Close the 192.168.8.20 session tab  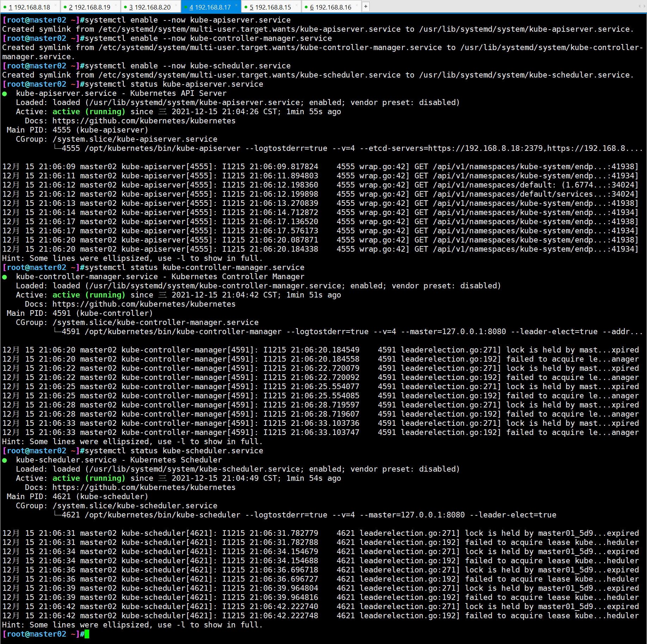coord(176,5)
